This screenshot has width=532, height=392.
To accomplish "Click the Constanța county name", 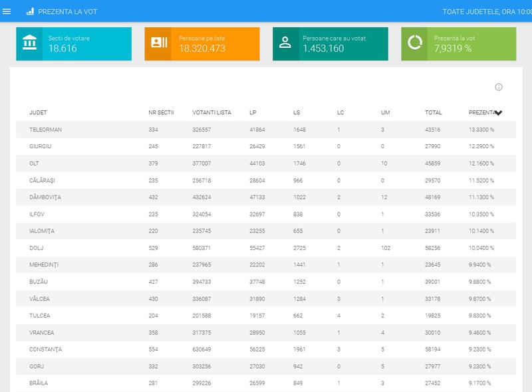I will 45,349.
